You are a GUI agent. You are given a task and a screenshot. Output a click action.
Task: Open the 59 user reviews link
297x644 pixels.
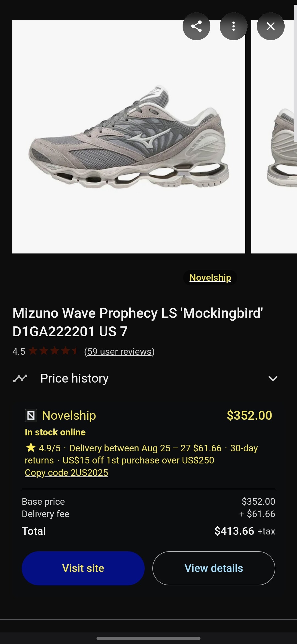119,351
